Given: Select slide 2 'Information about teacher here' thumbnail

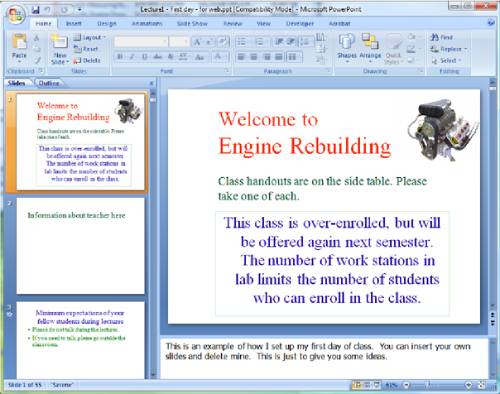Looking at the screenshot, I should pyautogui.click(x=80, y=246).
